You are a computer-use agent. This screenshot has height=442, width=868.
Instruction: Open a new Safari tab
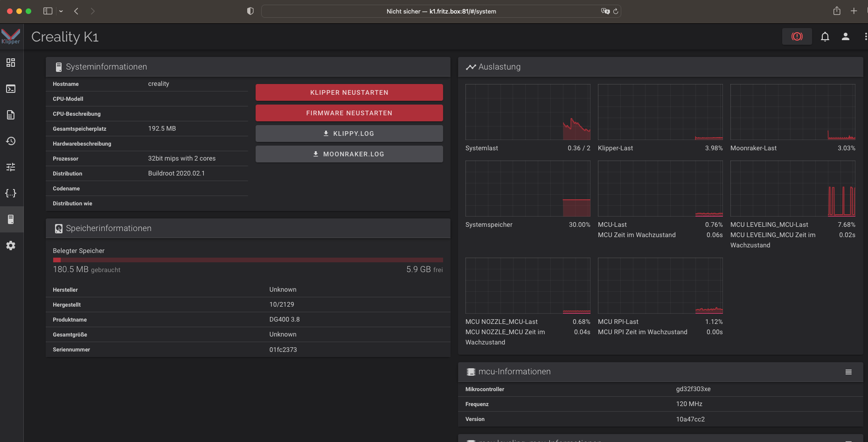[854, 11]
